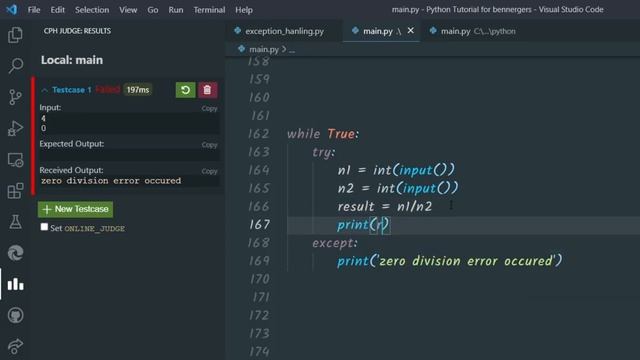Click the 'try:' line in the editor

323,152
